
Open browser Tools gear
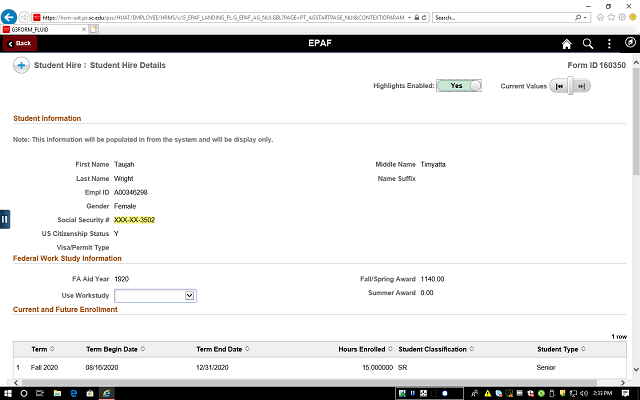pos(622,17)
